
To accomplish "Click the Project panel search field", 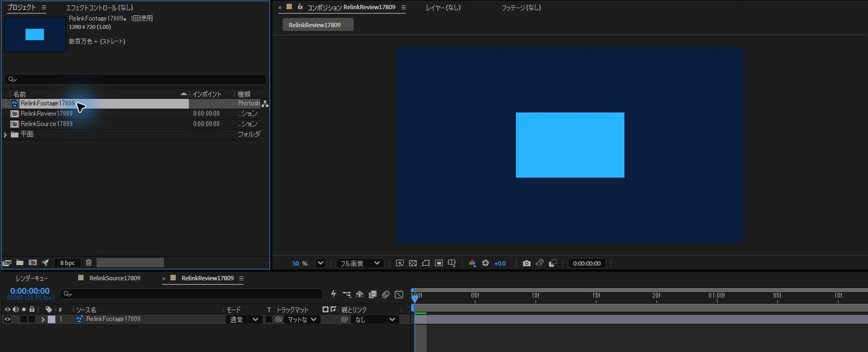I will tap(136, 79).
